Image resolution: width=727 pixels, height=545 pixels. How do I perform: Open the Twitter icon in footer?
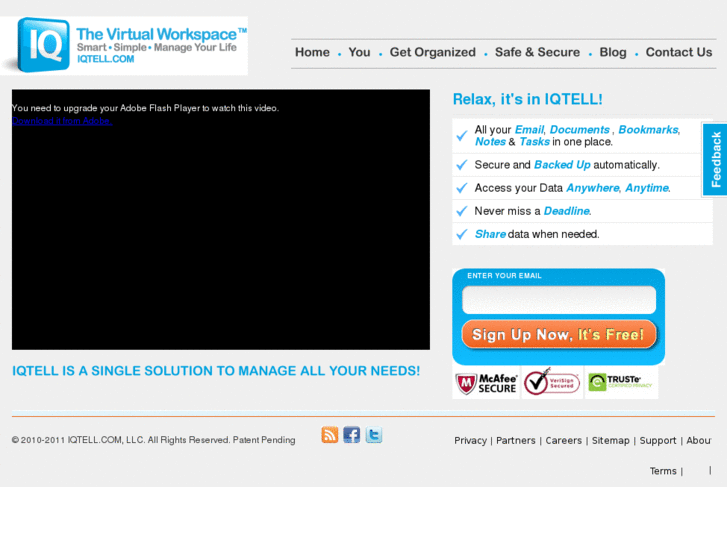374,435
